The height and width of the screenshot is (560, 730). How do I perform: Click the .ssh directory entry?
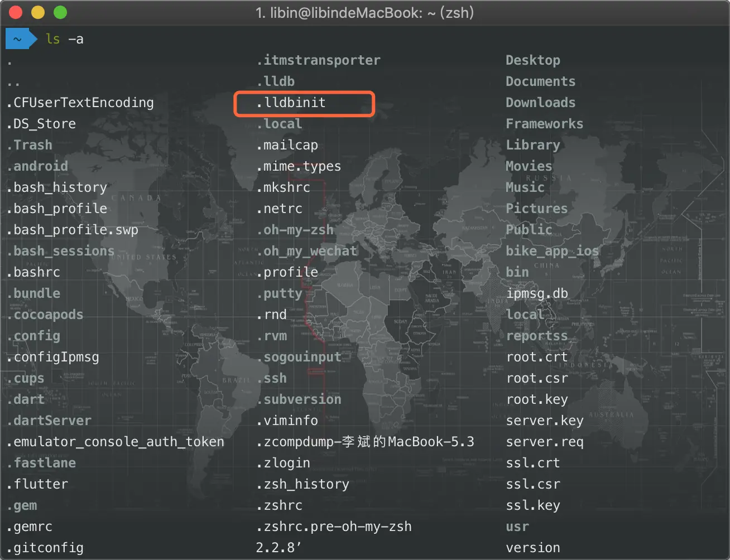click(272, 378)
